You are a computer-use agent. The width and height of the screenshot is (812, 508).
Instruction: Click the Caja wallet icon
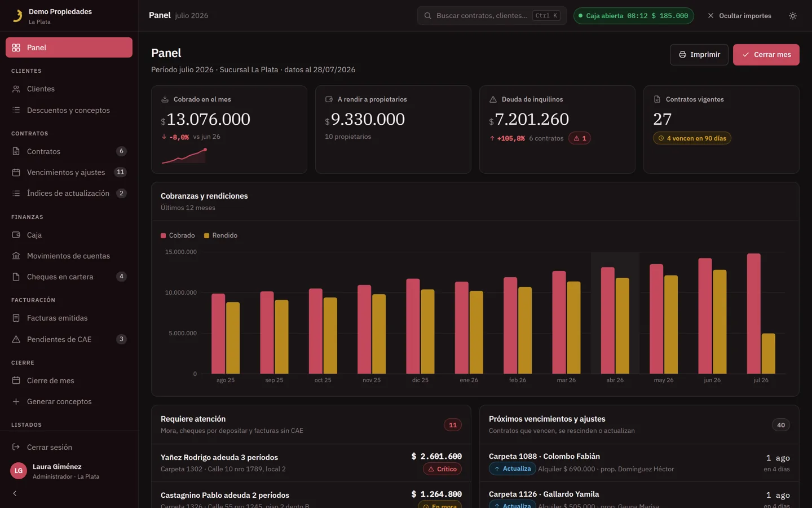click(16, 235)
